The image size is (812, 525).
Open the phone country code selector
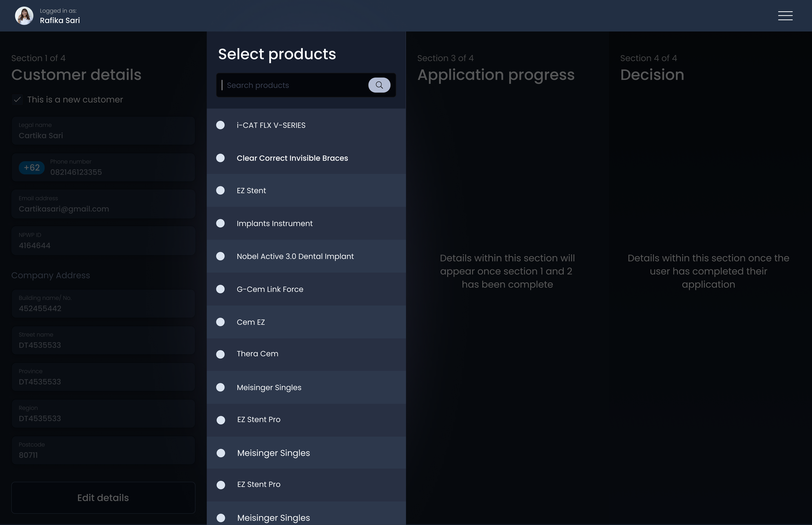coord(32,167)
